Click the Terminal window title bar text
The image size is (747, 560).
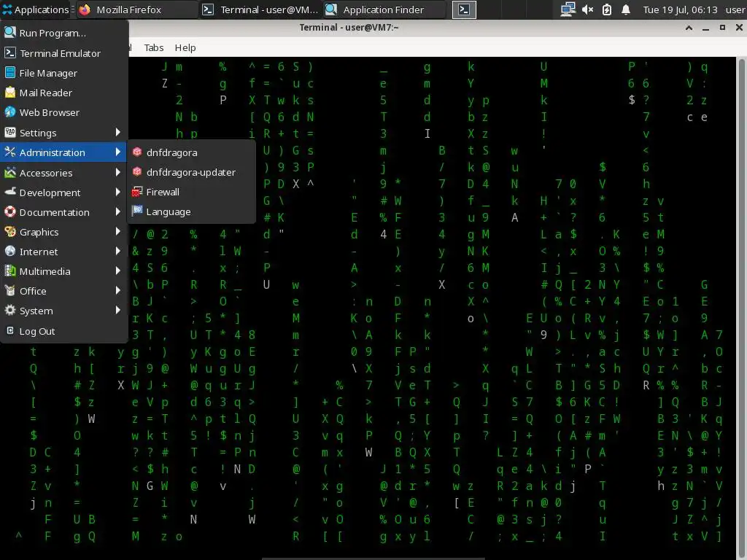click(349, 28)
